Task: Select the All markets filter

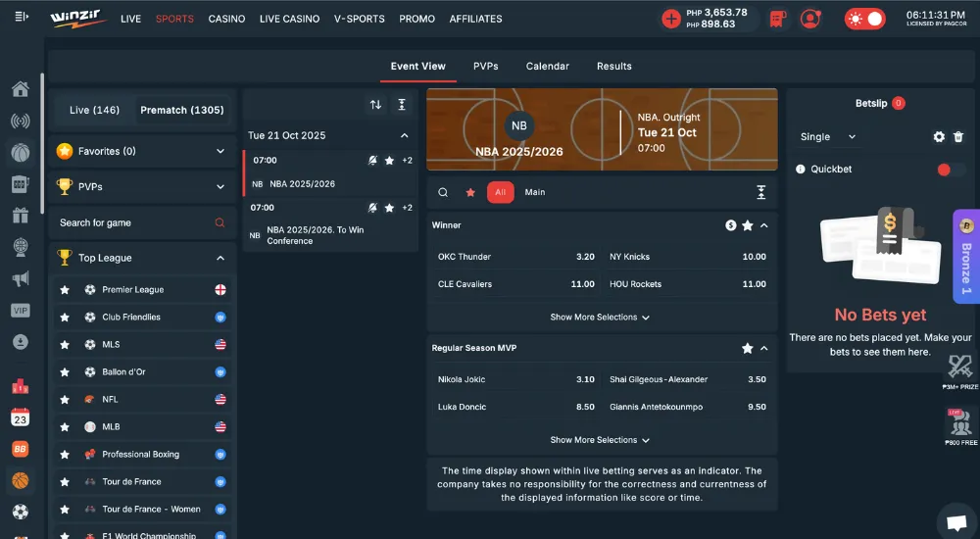Action: click(501, 193)
